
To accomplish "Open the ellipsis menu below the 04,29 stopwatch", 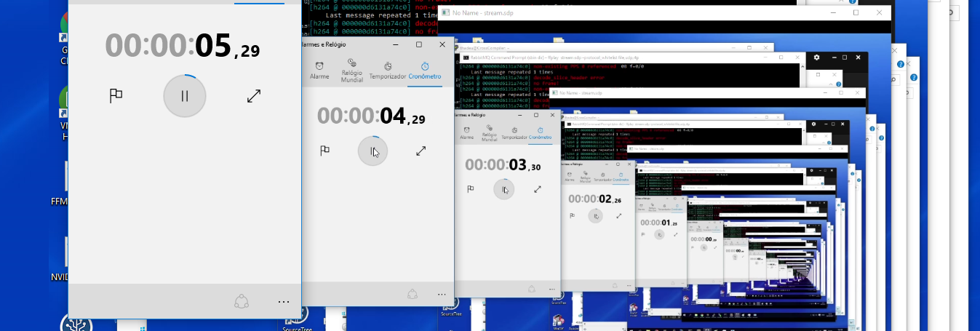I will pos(442,295).
